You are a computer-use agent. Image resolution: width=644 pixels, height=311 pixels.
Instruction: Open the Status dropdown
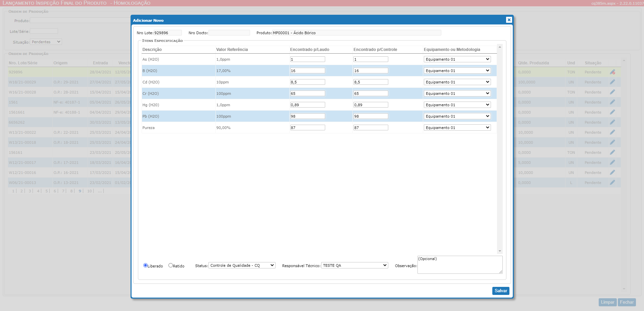242,265
